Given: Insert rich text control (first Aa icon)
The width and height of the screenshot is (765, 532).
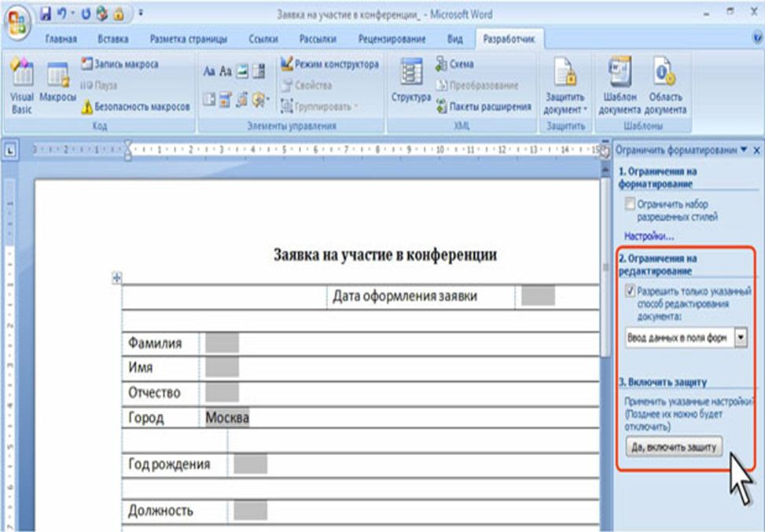Looking at the screenshot, I should 209,72.
